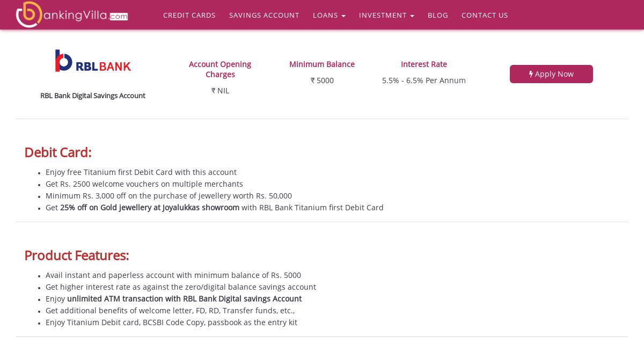Click the Product Features section heading

(77, 255)
